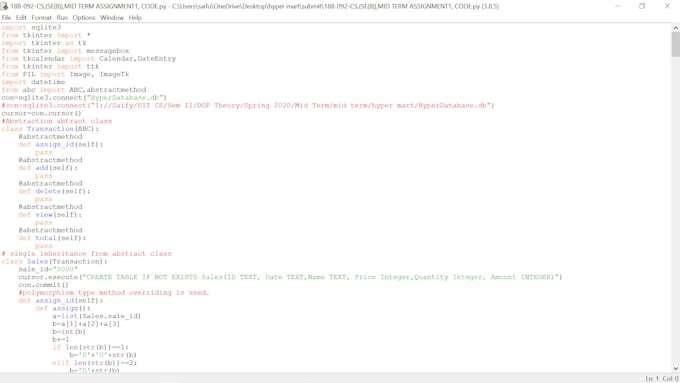The width and height of the screenshot is (680, 383).
Task: Click 'def assign_id(self):' in Transaction class
Action: coord(61,144)
